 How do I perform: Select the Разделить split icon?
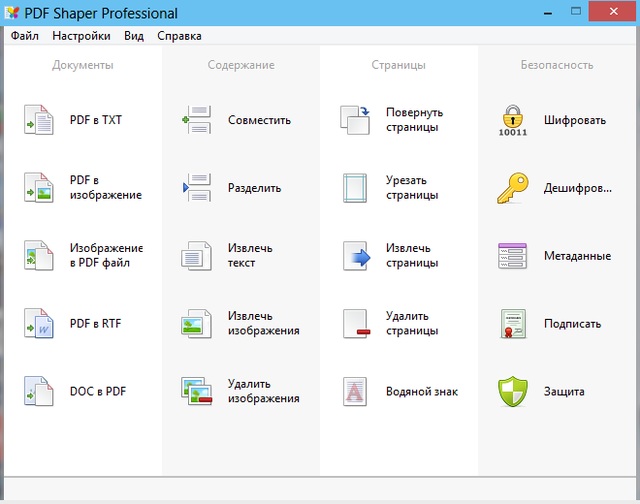click(197, 188)
